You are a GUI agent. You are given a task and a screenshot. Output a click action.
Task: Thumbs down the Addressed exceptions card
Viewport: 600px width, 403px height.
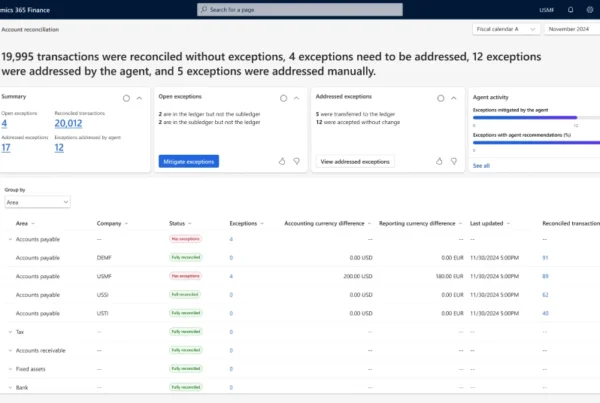coord(453,161)
